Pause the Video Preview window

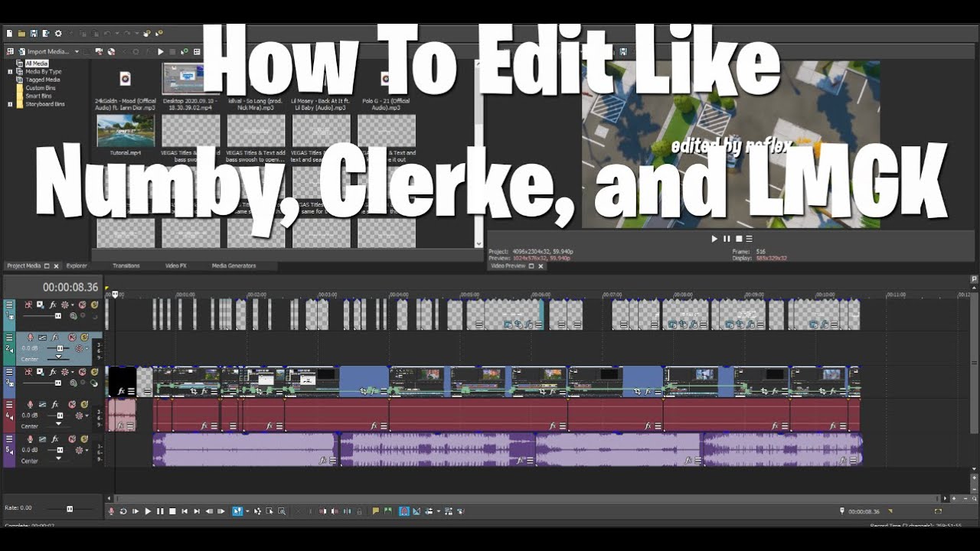pyautogui.click(x=727, y=239)
